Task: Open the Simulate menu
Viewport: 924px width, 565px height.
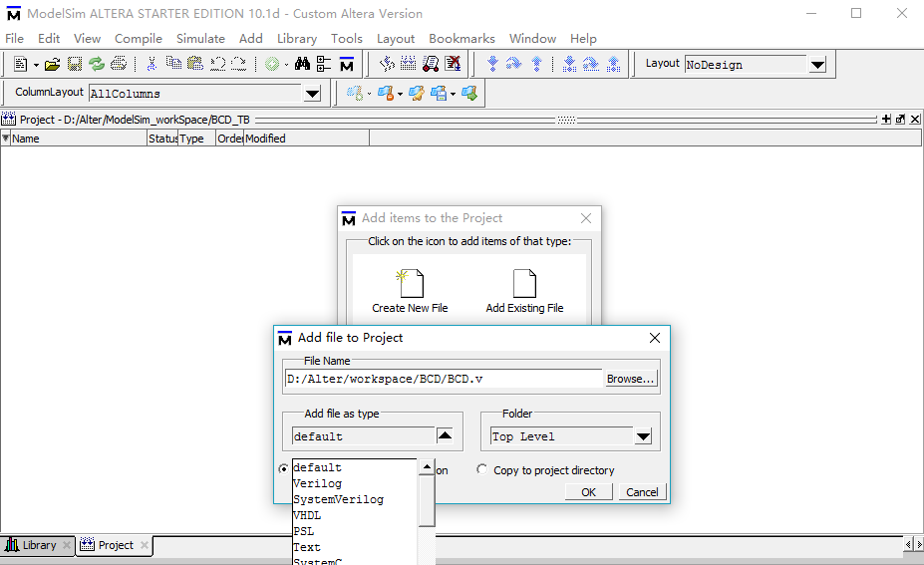Action: coord(200,38)
